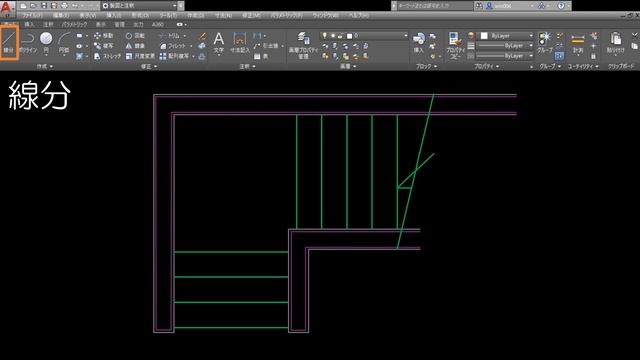640x360 pixels.
Task: Click the Paste (貼り付け) button
Action: 616,43
